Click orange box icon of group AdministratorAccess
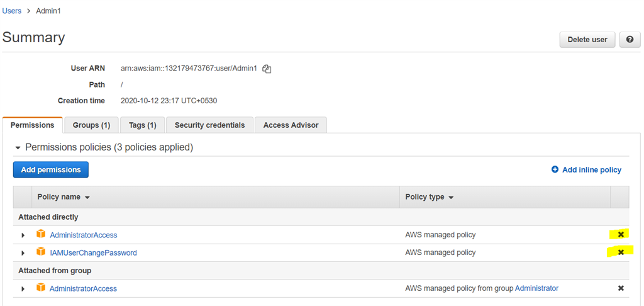Screen dimensions: 644x306 tap(40, 288)
